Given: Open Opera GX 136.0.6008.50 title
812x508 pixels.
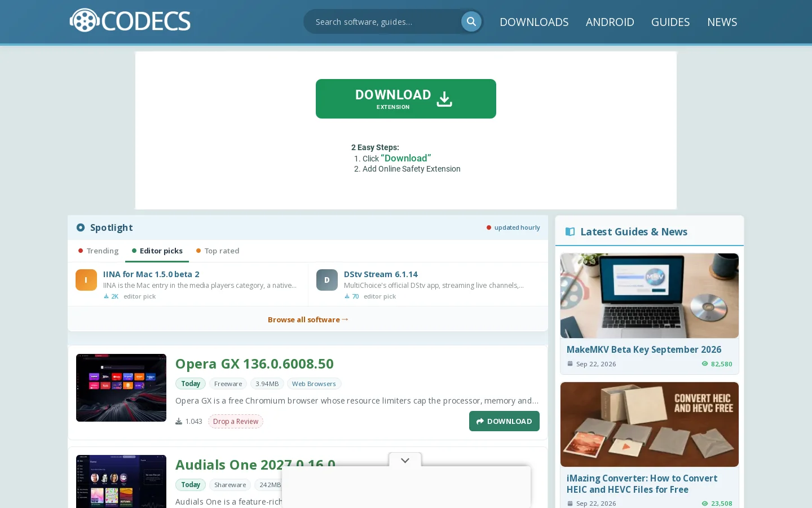Looking at the screenshot, I should click(x=254, y=364).
